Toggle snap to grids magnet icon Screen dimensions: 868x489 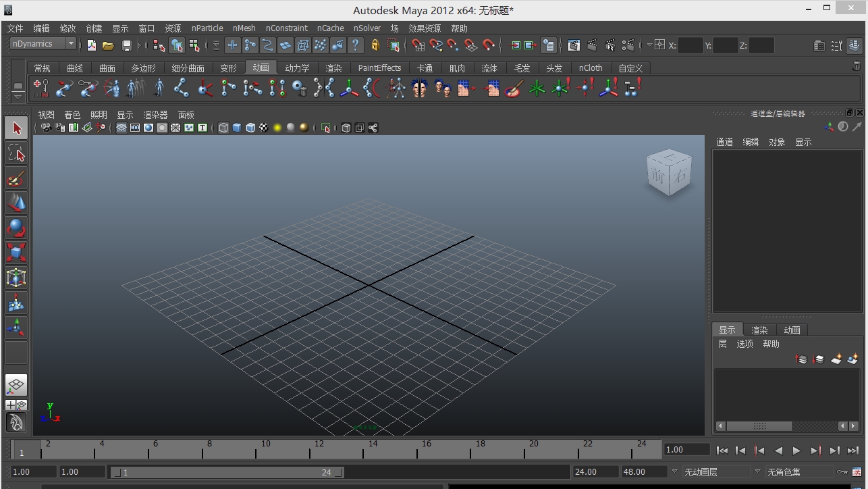click(x=418, y=45)
